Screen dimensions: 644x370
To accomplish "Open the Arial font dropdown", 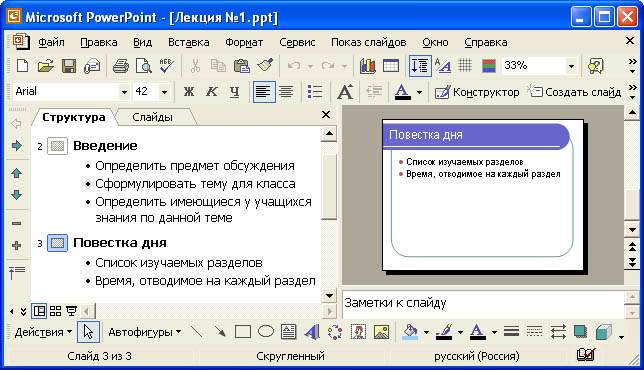I will point(124,92).
